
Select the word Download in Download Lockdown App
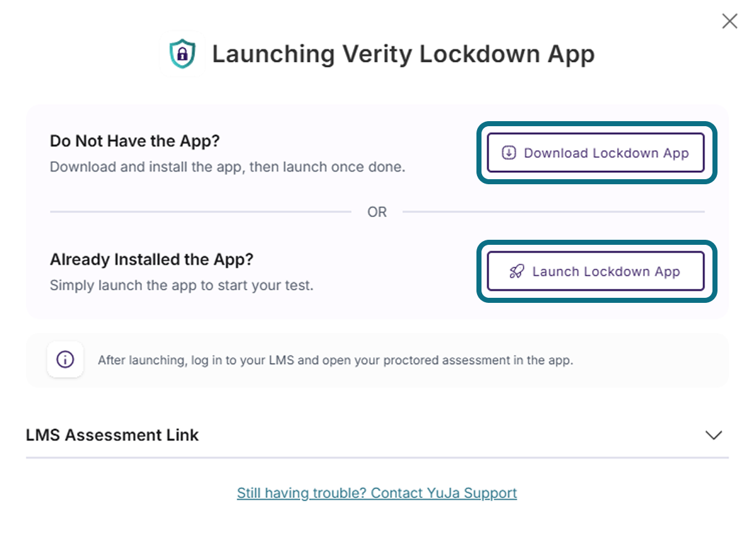[x=556, y=153]
